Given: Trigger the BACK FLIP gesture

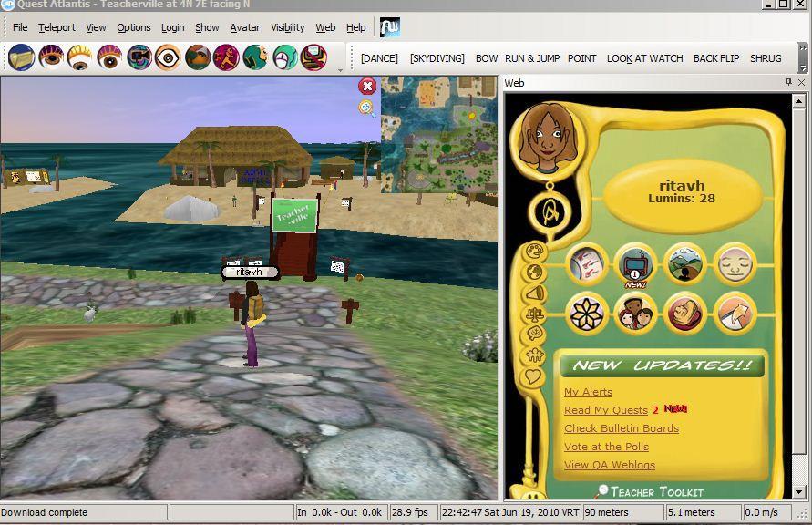Looking at the screenshot, I should [x=715, y=58].
